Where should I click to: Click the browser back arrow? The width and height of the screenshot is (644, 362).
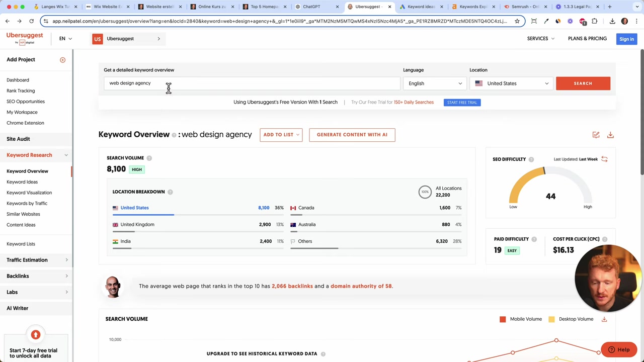click(8, 21)
